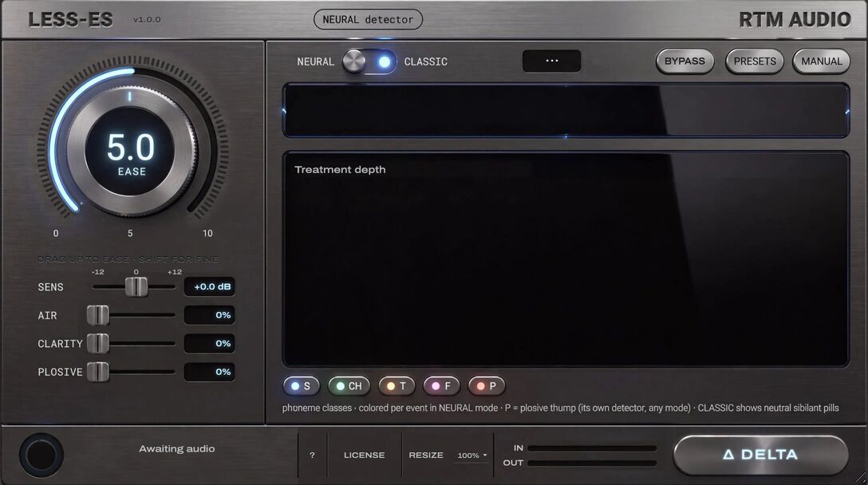Click the BYPASS button

point(685,61)
